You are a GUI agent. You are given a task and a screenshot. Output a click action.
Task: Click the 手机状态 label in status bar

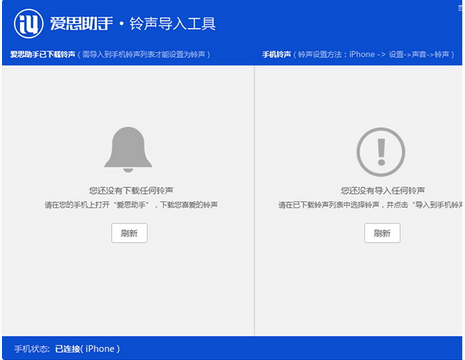32,349
